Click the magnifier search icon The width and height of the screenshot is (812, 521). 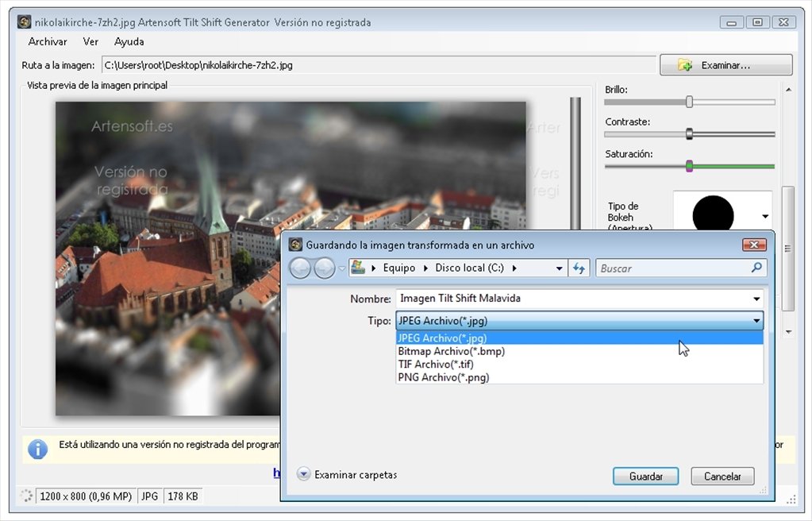pos(756,268)
